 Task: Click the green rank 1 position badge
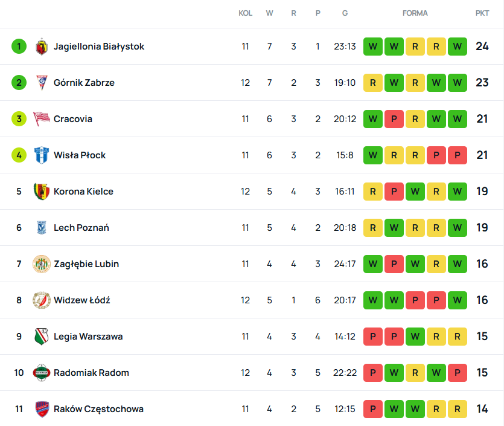(x=19, y=47)
